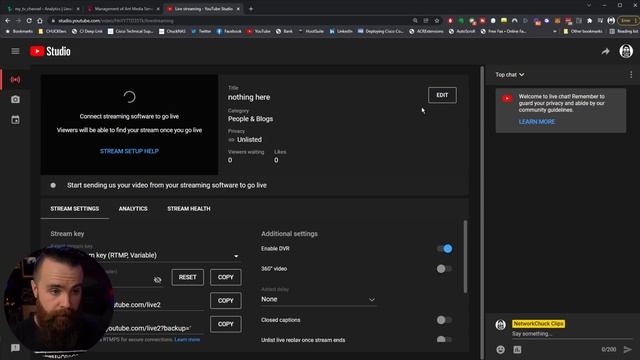The height and width of the screenshot is (360, 640).
Task: Show the hidden stream key
Action: [158, 280]
